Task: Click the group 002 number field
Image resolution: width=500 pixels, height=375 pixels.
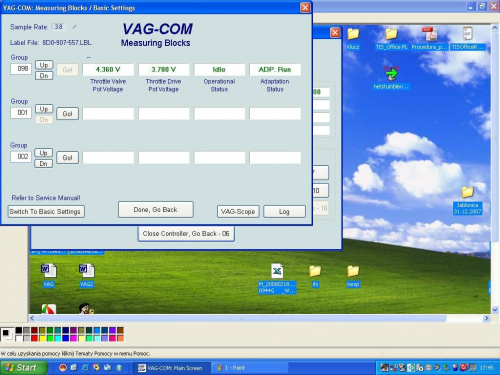Action: click(x=21, y=157)
